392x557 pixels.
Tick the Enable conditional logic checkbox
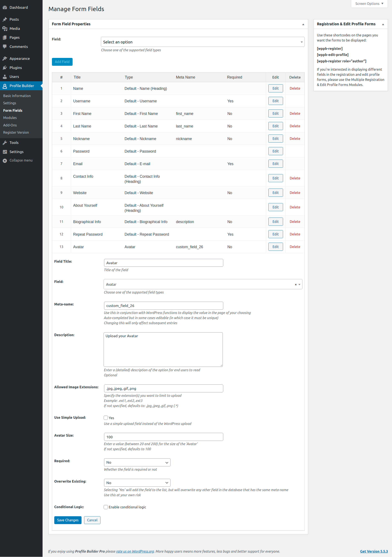coord(106,507)
